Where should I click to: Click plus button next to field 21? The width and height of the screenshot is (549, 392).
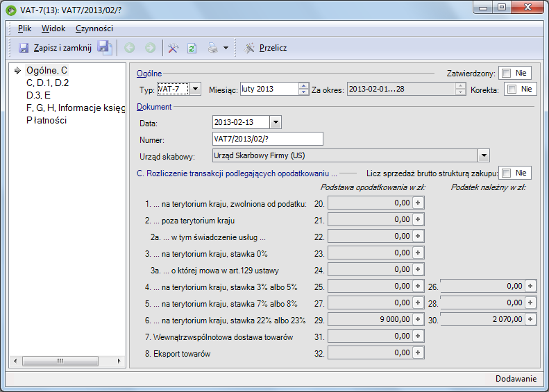click(x=418, y=219)
